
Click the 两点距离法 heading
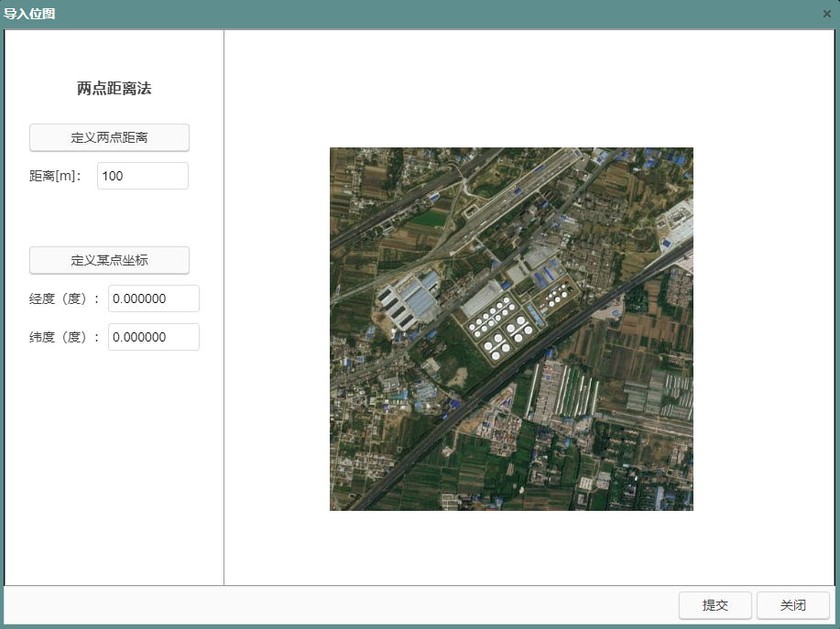coord(114,89)
